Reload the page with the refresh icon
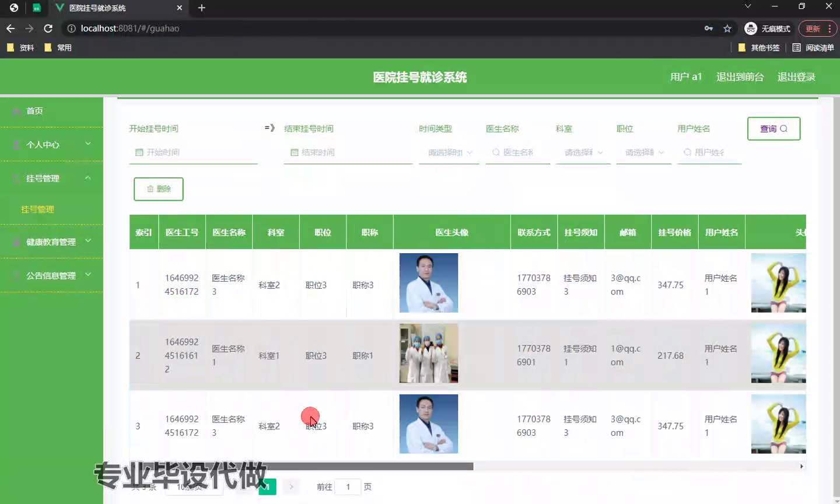840x504 pixels. (48, 28)
